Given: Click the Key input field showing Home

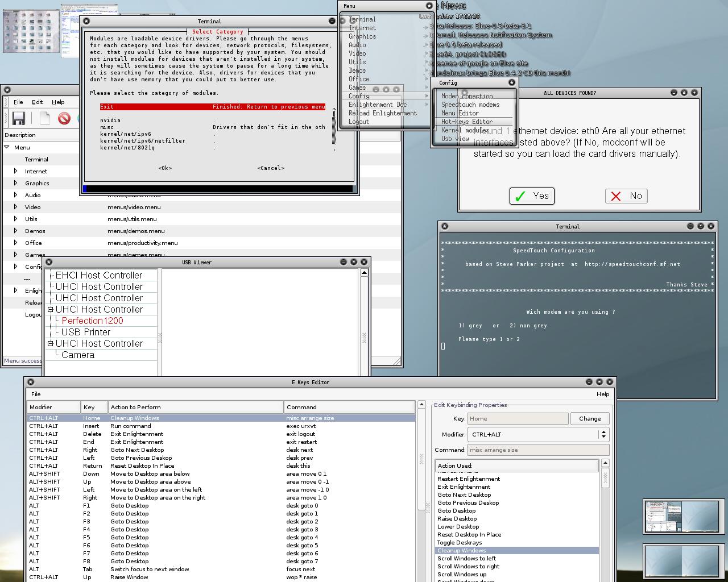Looking at the screenshot, I should click(518, 418).
